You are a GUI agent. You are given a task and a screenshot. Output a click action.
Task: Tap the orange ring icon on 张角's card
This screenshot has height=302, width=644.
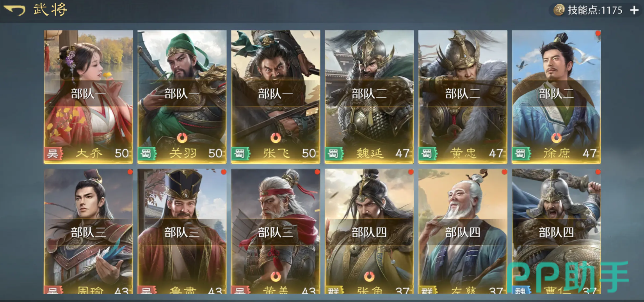point(369,277)
